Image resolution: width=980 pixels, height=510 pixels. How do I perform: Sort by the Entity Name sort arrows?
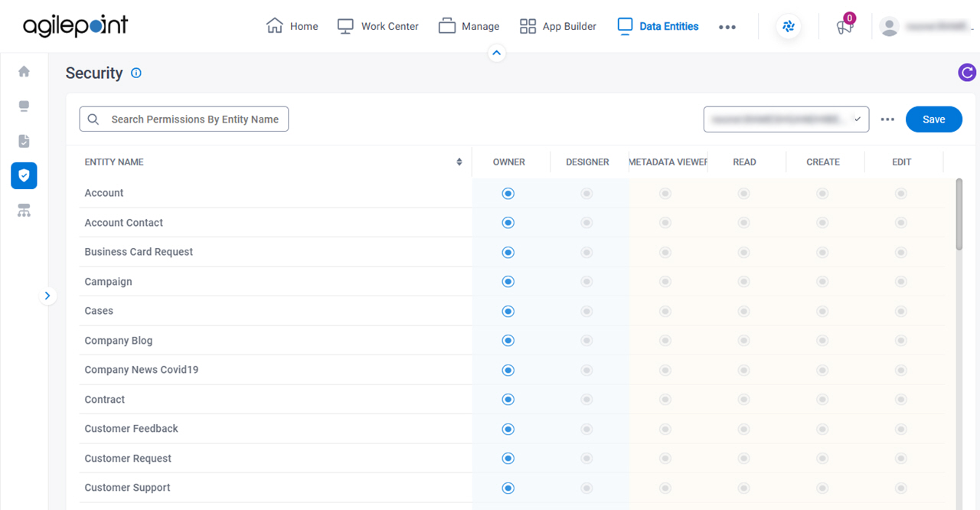click(459, 162)
